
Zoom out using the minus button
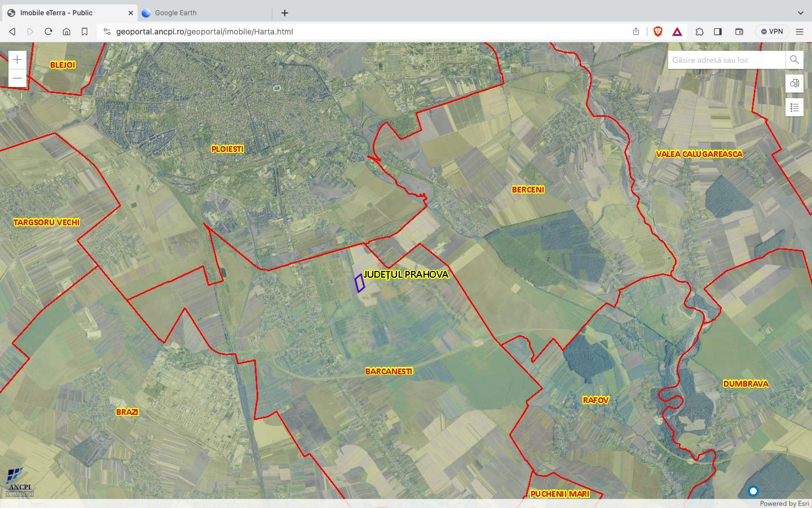pos(17,78)
